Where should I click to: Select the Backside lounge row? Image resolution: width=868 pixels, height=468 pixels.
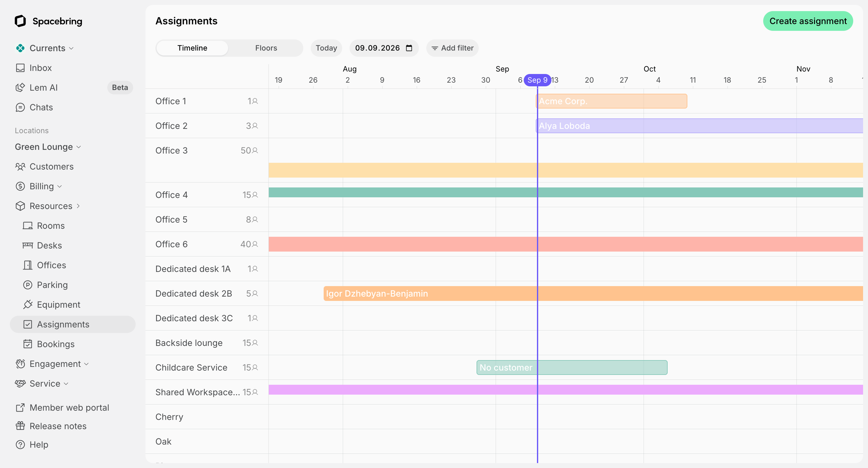[x=207, y=343]
